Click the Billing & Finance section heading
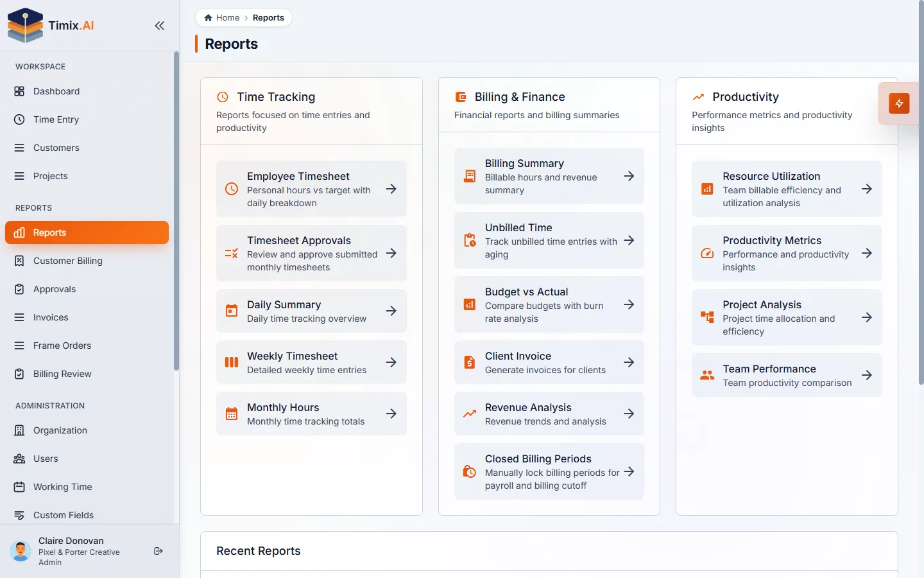This screenshot has width=924, height=578. pyautogui.click(x=520, y=97)
